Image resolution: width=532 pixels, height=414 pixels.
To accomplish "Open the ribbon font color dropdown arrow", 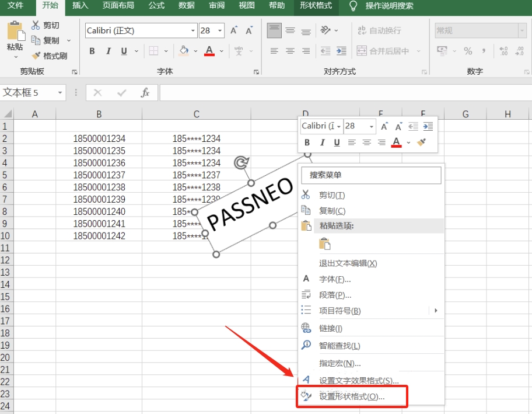I will click(x=222, y=51).
